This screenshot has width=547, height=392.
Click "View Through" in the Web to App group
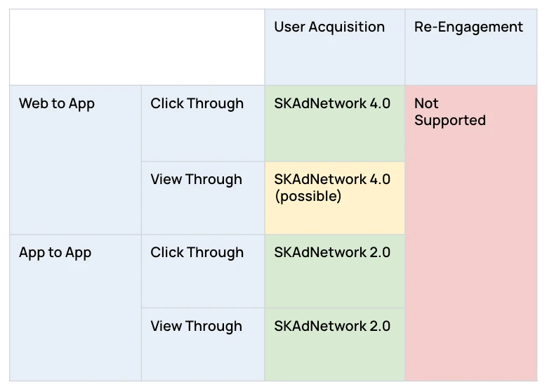(x=196, y=180)
